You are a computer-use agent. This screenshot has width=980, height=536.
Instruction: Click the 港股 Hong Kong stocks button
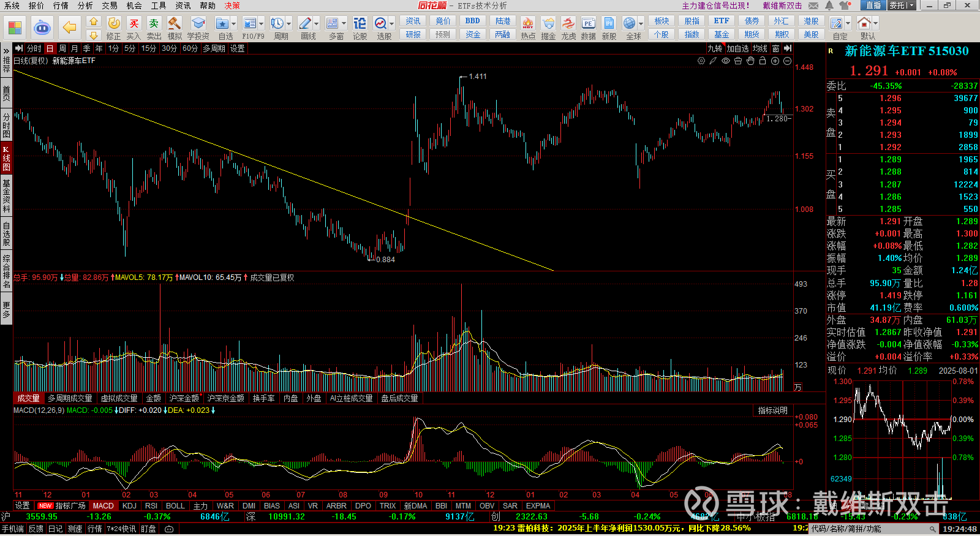(x=811, y=21)
